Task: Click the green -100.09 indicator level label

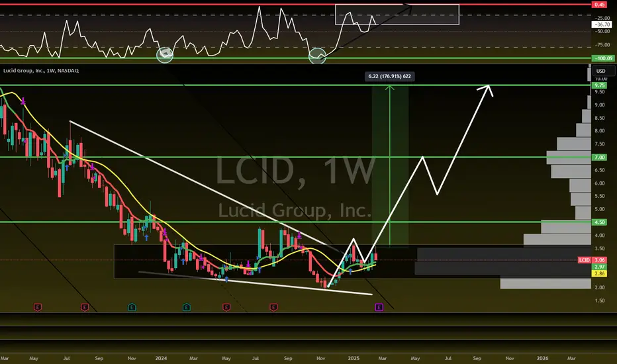Action: [603, 58]
